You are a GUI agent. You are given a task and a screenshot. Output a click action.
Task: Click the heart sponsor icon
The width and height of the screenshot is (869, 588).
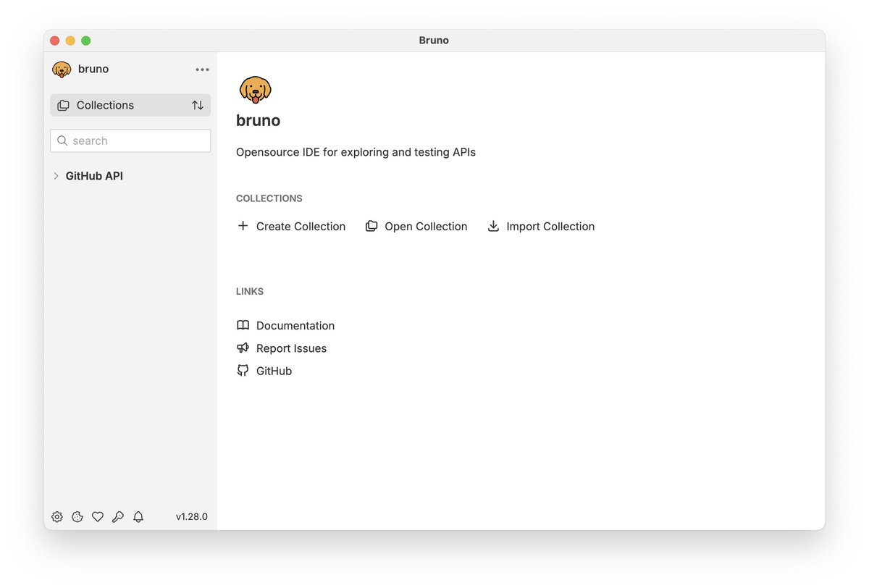98,517
